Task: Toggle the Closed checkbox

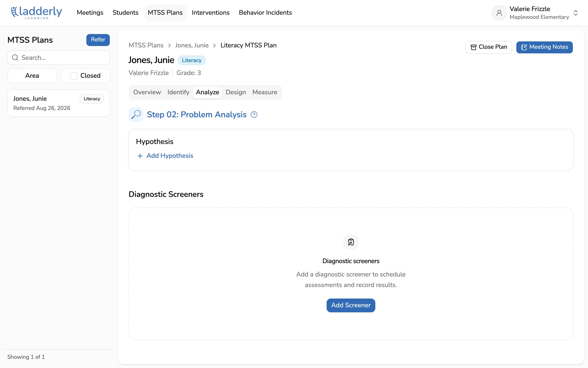Action: (74, 76)
